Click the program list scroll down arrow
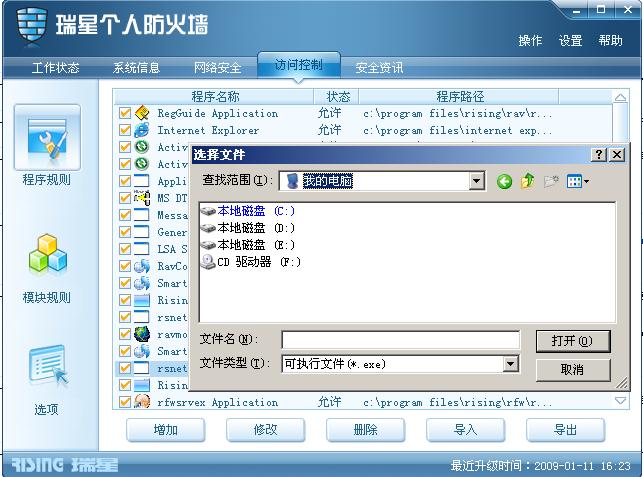Viewport: 643px width, 477px height. 620,400
